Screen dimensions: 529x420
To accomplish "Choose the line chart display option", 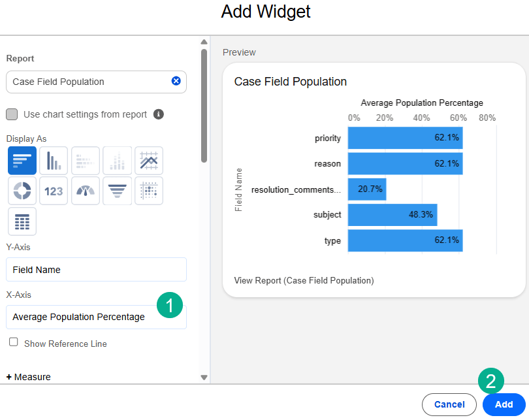I will 149,161.
